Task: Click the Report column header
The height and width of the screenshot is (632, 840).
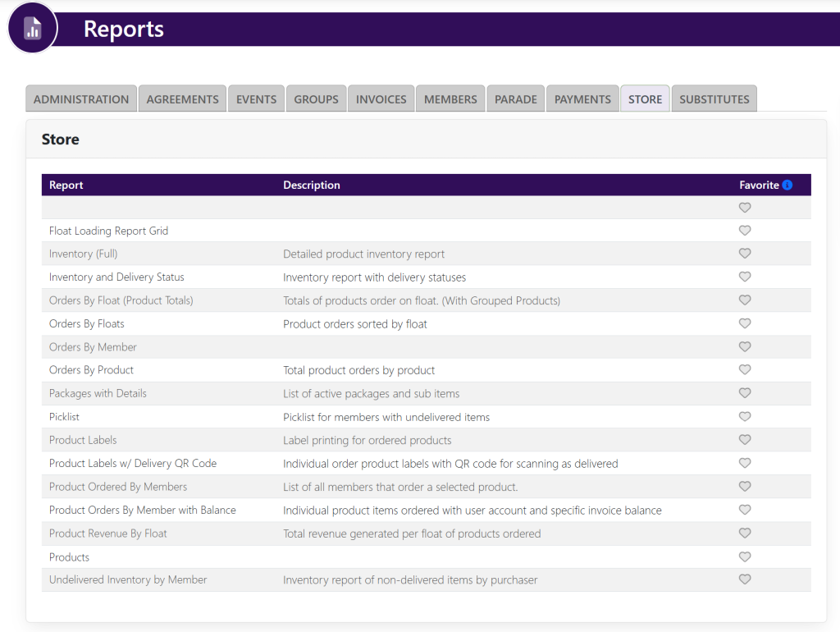Action: tap(66, 185)
